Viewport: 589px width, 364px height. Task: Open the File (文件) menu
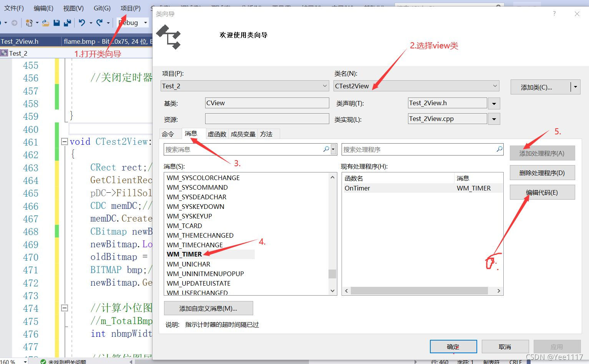pyautogui.click(x=14, y=8)
